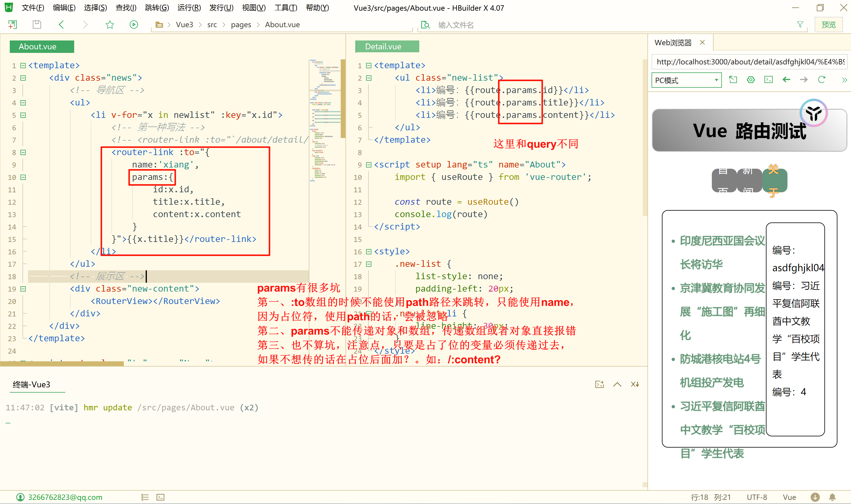
Task: Click the new file toolbar icon
Action: point(13,25)
